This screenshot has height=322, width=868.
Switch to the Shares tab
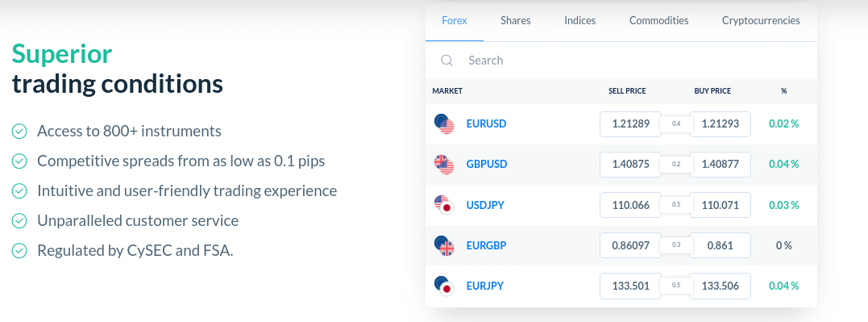515,20
